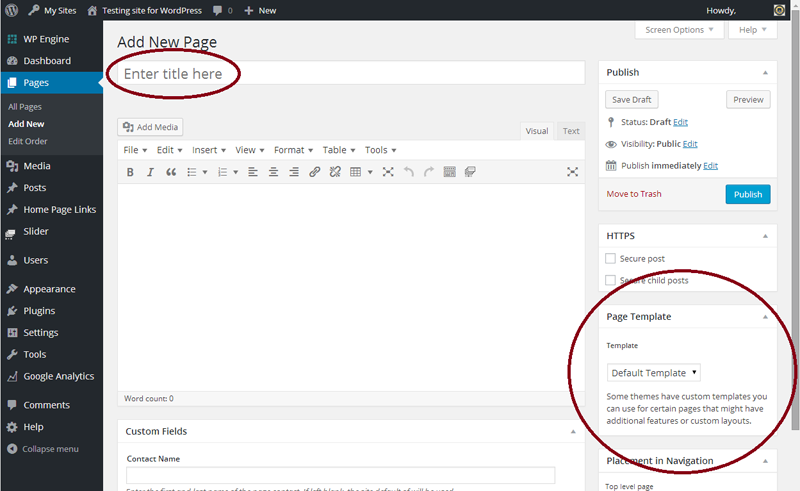Collapse the Publish panel
The image size is (800, 491).
765,72
